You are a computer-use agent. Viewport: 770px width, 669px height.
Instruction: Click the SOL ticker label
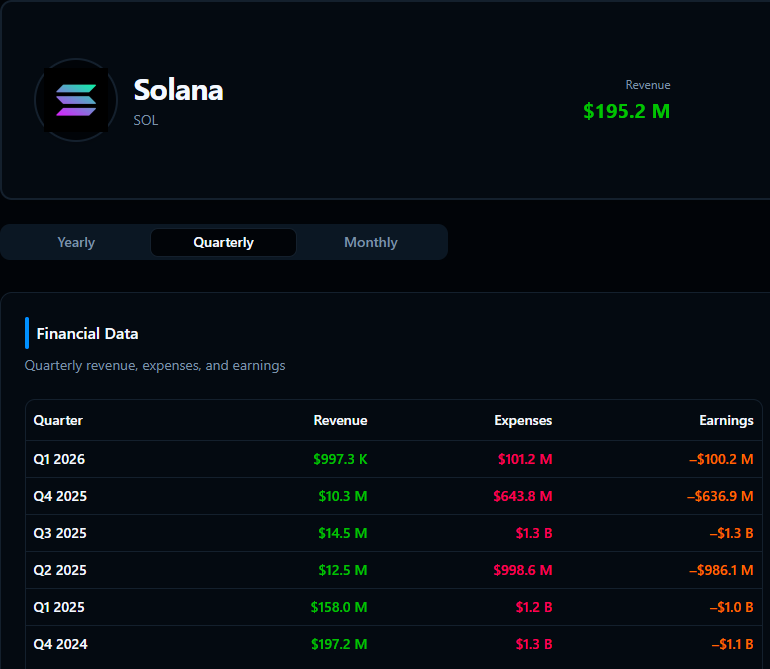[146, 120]
